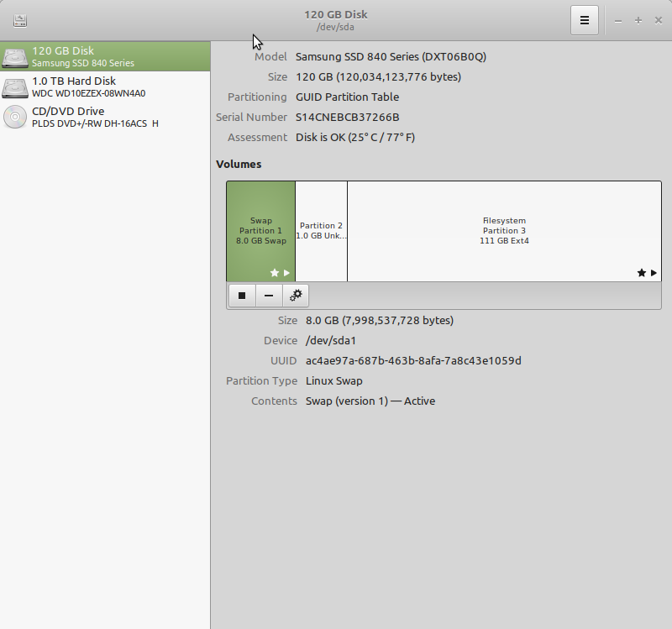Minimize the Disks window
Image resolution: width=672 pixels, height=629 pixels.
point(618,20)
